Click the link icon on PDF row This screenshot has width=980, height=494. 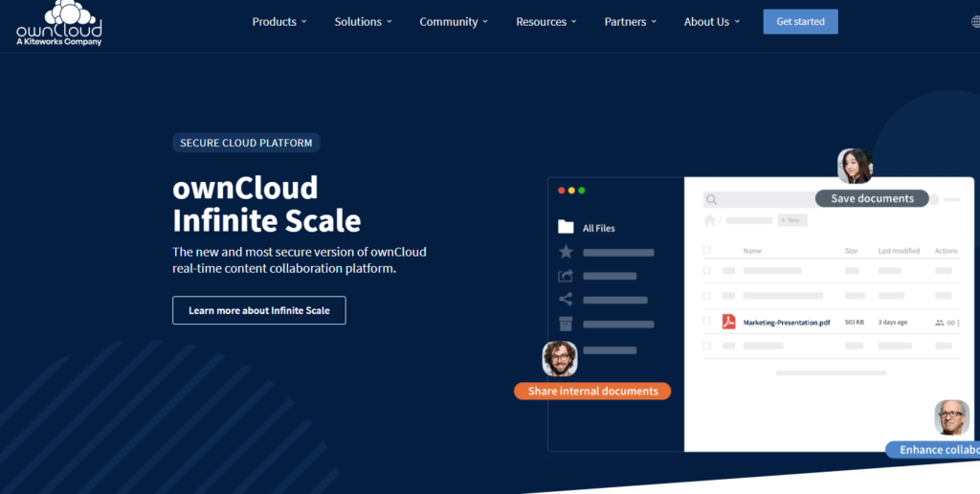tap(950, 323)
